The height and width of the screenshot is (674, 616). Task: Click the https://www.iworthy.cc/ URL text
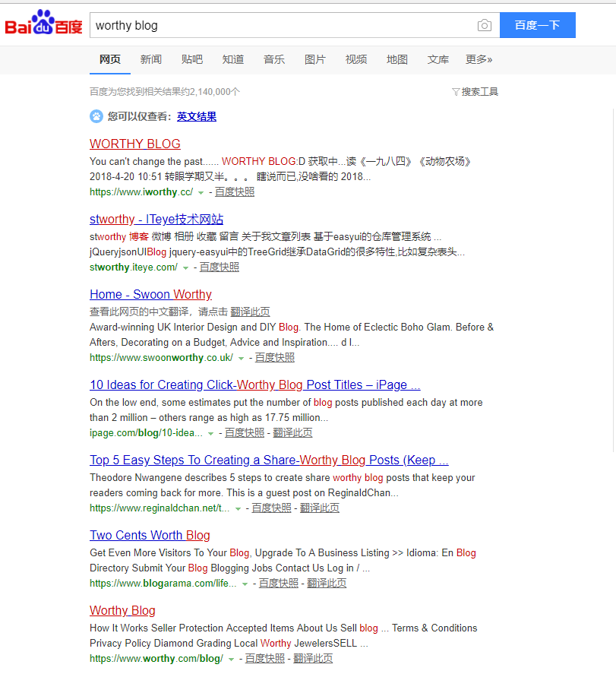click(x=141, y=192)
